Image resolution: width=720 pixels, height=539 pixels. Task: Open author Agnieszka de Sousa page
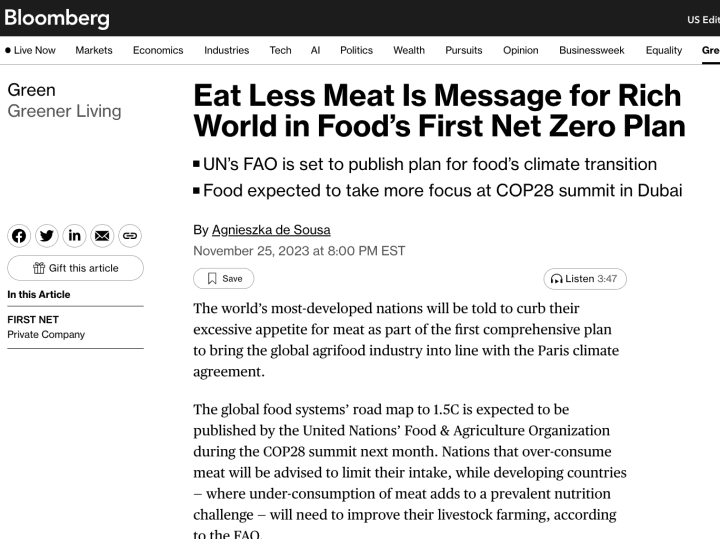point(271,230)
